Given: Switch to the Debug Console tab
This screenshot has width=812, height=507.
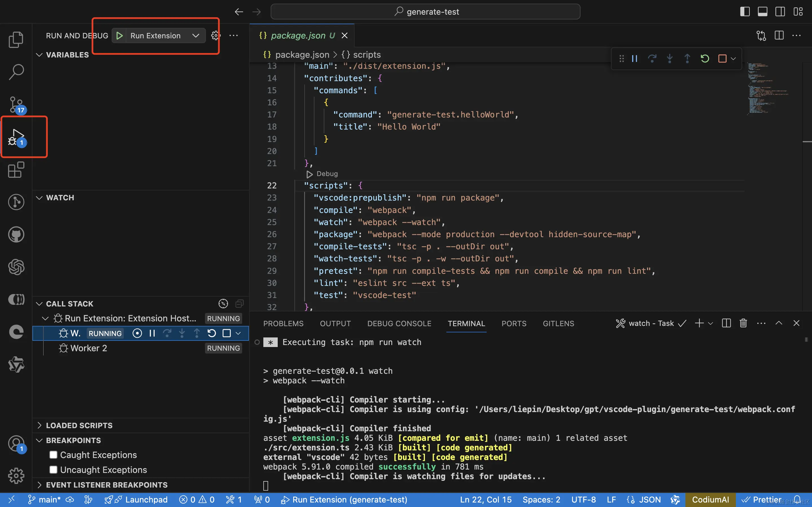Looking at the screenshot, I should coord(399,324).
